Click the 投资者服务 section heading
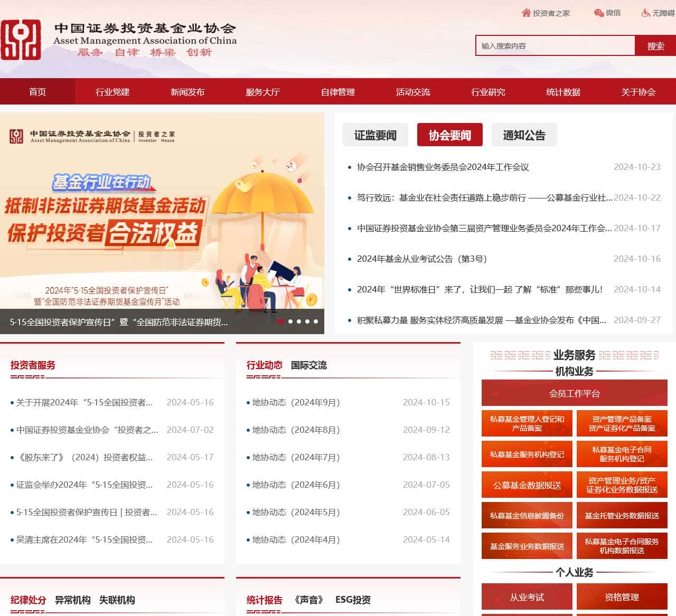676x616 pixels. pos(33,365)
